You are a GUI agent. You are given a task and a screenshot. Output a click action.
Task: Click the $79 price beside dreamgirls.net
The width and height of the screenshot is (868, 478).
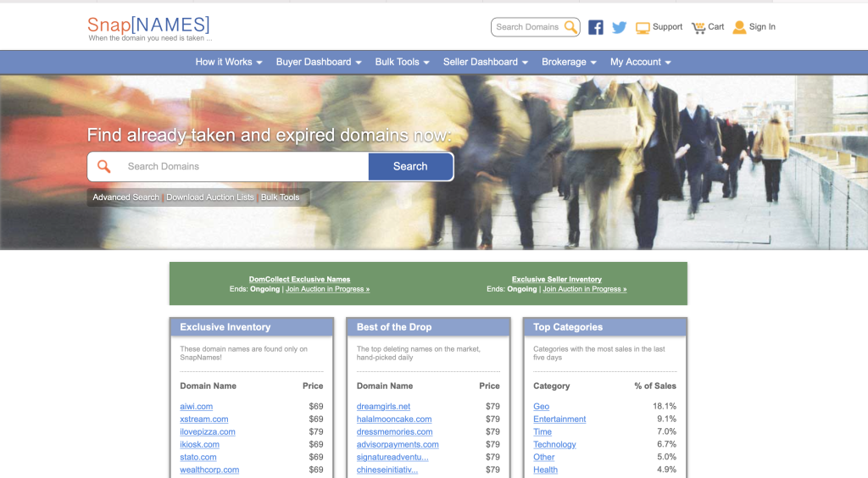[x=492, y=406]
